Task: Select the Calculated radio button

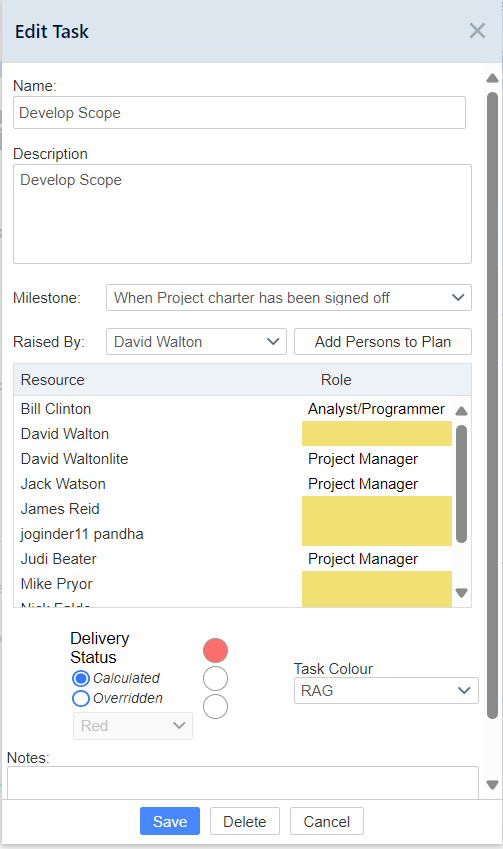Action: 81,678
